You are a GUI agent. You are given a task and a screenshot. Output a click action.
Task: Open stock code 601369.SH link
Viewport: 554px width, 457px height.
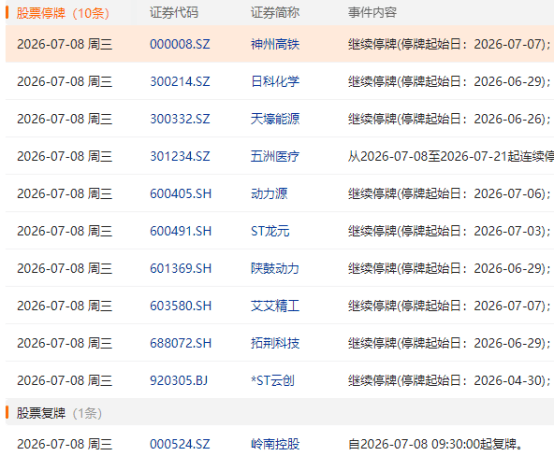coord(181,269)
